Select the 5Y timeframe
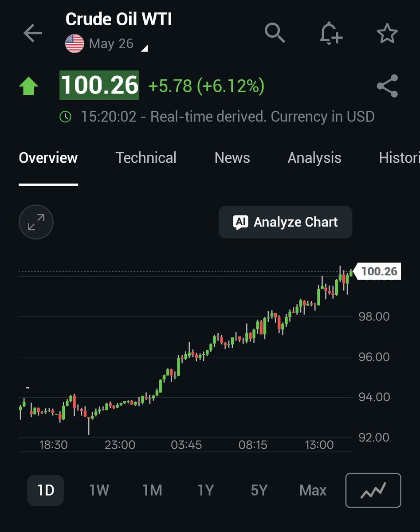Screen dimensions: 420x532 259,490
